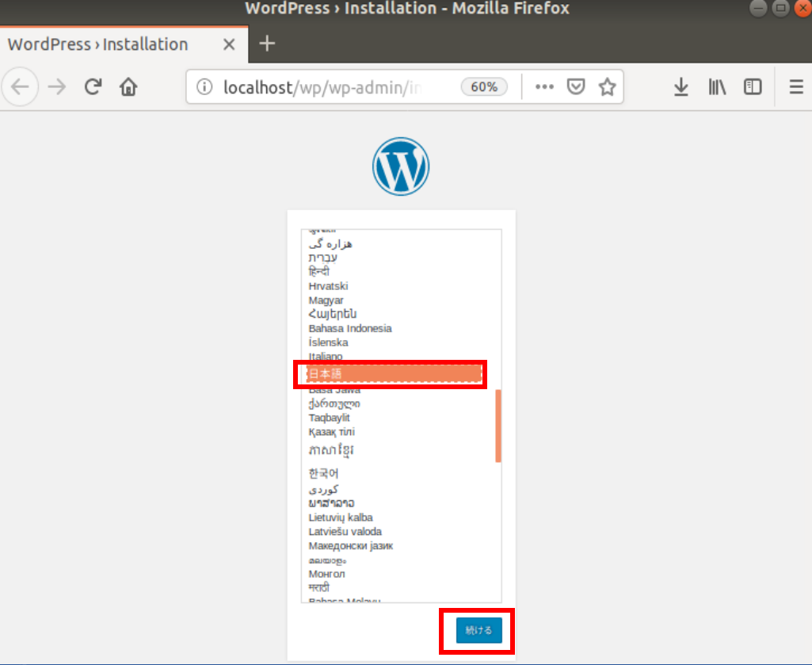Select עברית Hebrew language
Viewport: 812px width, 665px height.
pyautogui.click(x=322, y=258)
